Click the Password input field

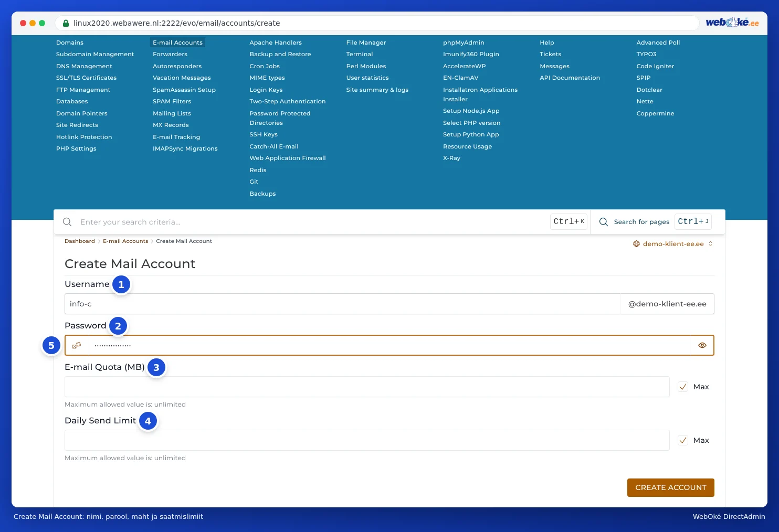pyautogui.click(x=389, y=345)
